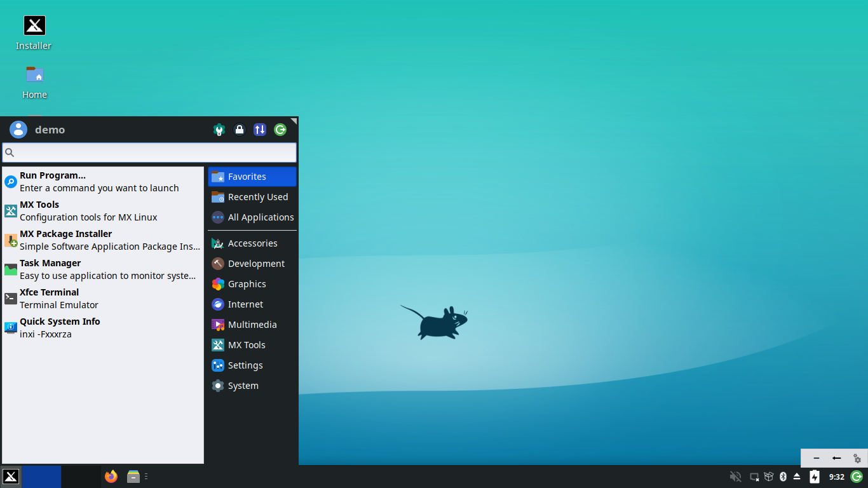This screenshot has height=488, width=868.
Task: Launch Firefox from the taskbar
Action: click(x=111, y=477)
